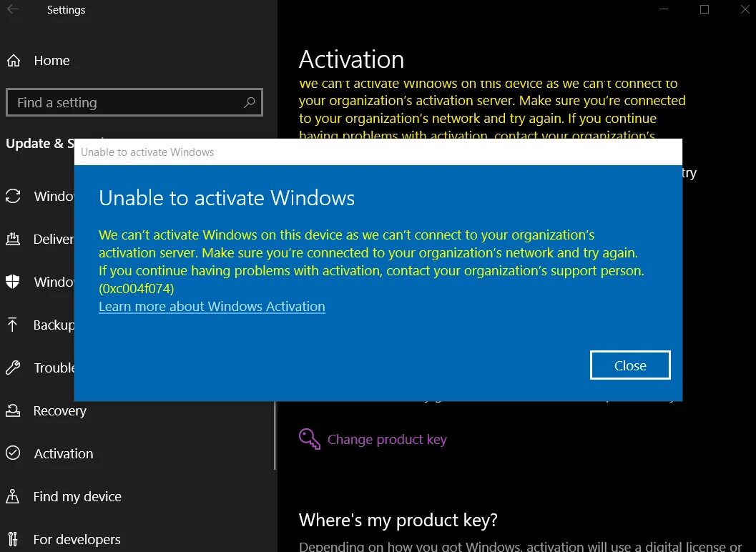Click the Activation page heading
This screenshot has height=552, width=756.
351,60
